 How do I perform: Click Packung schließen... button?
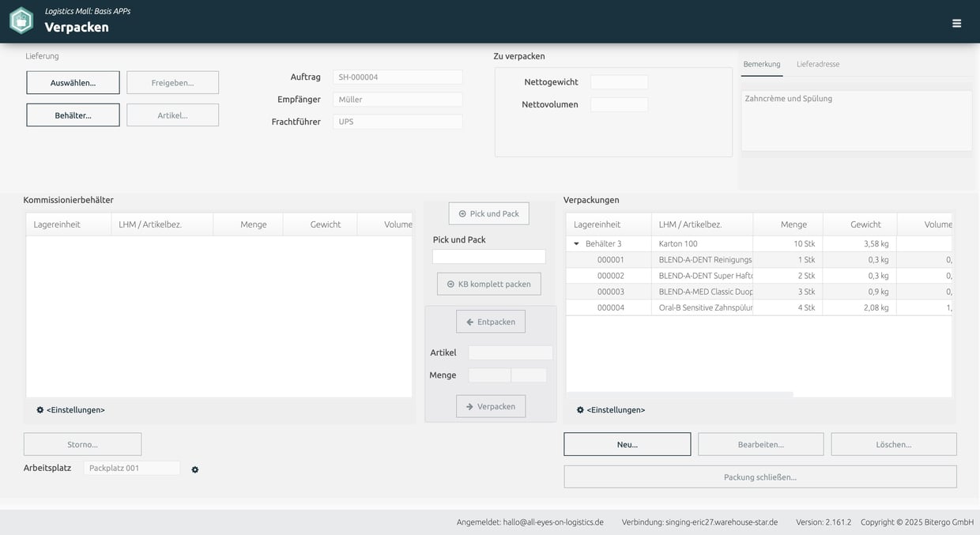click(760, 477)
